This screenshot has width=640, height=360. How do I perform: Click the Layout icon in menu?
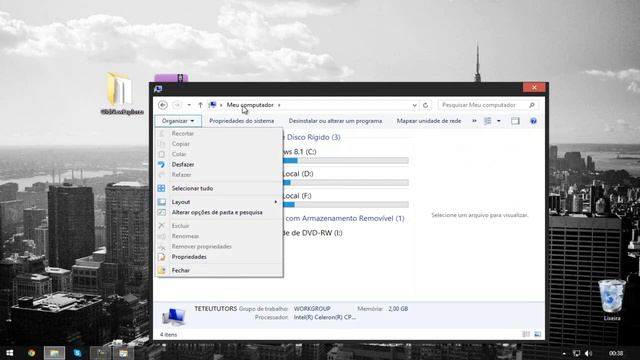(x=162, y=202)
